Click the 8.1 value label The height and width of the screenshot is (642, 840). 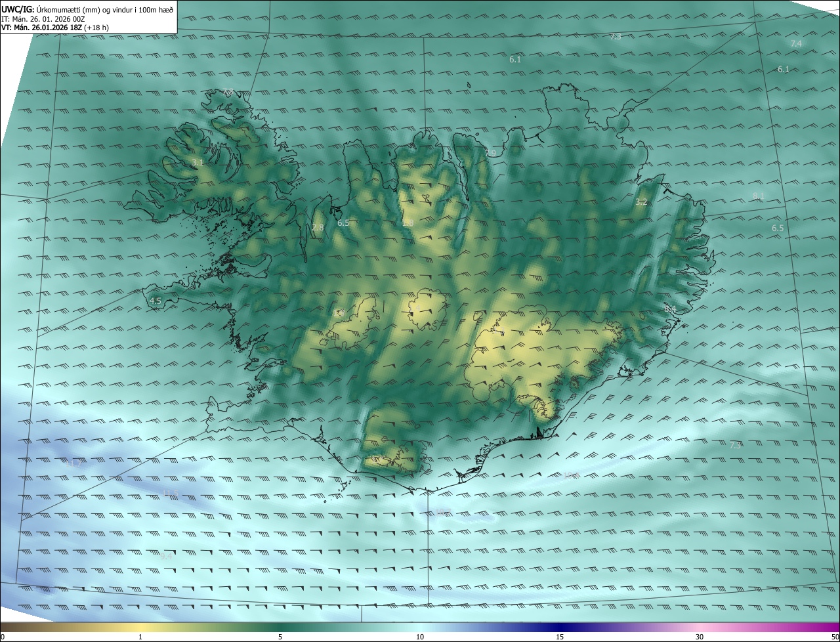759,196
